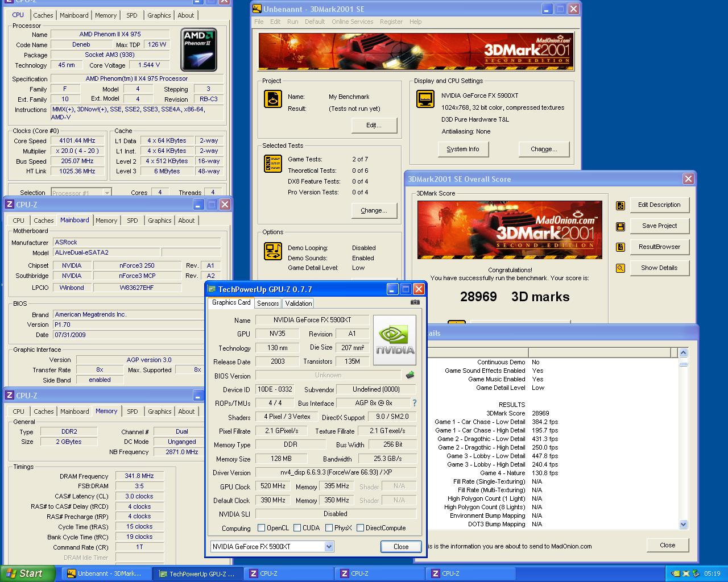Click the CPU-Z Mainboard window title icon
The height and width of the screenshot is (582, 728).
click(x=10, y=205)
